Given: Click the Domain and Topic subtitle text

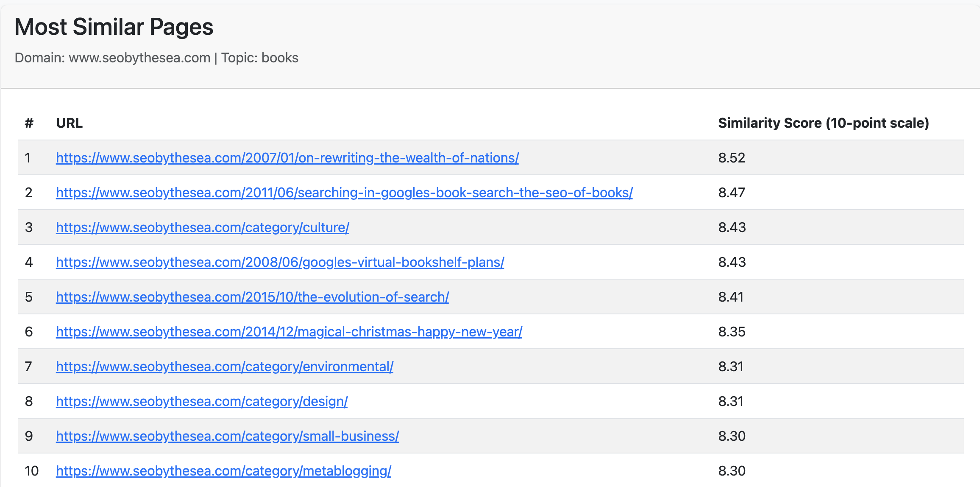Looking at the screenshot, I should point(156,58).
